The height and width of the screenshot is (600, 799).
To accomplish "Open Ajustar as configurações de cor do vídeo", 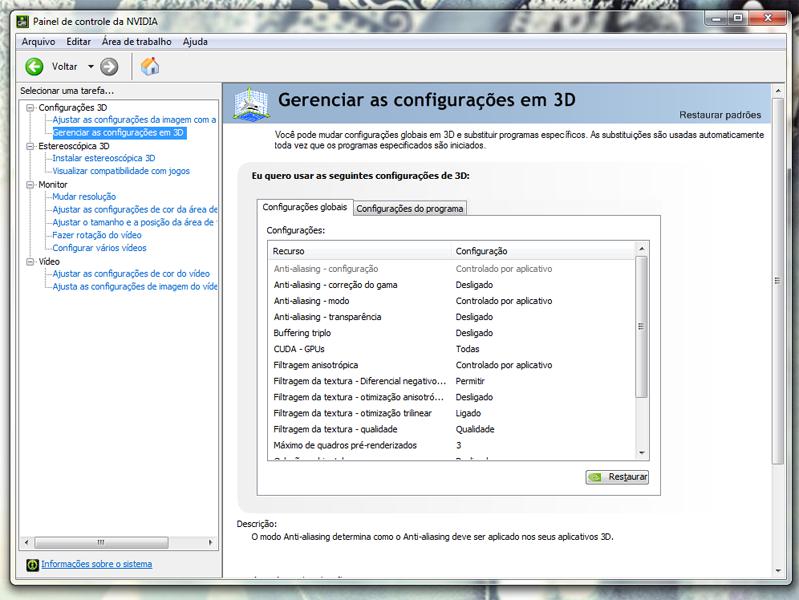I will point(131,274).
